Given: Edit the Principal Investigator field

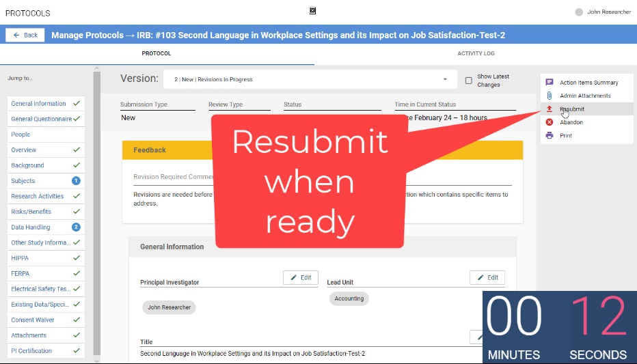Looking at the screenshot, I should pyautogui.click(x=301, y=277).
